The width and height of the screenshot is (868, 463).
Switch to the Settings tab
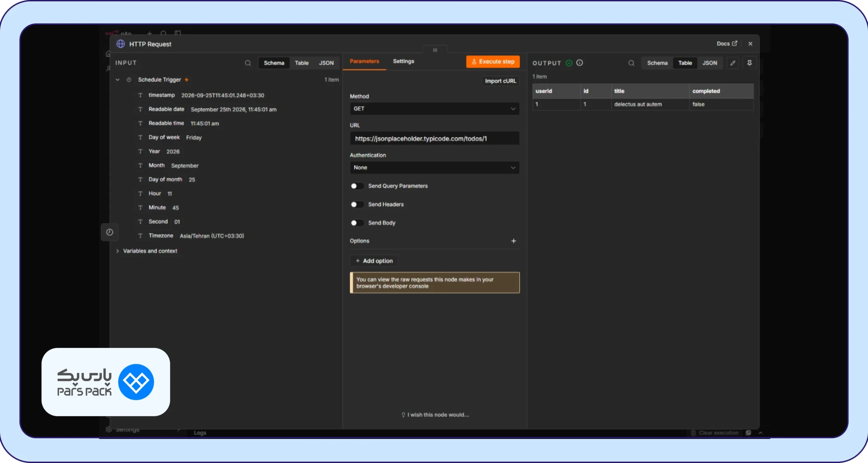pyautogui.click(x=403, y=61)
